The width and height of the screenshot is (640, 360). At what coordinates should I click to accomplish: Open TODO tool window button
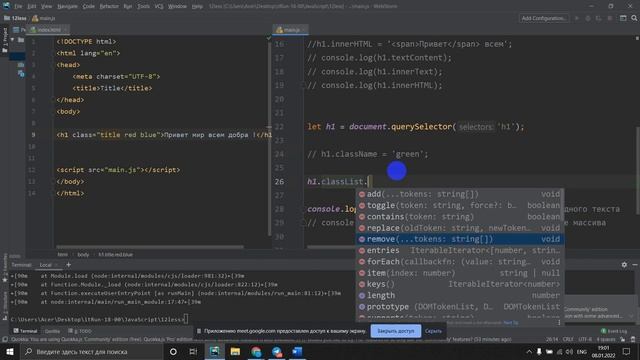click(x=80, y=331)
